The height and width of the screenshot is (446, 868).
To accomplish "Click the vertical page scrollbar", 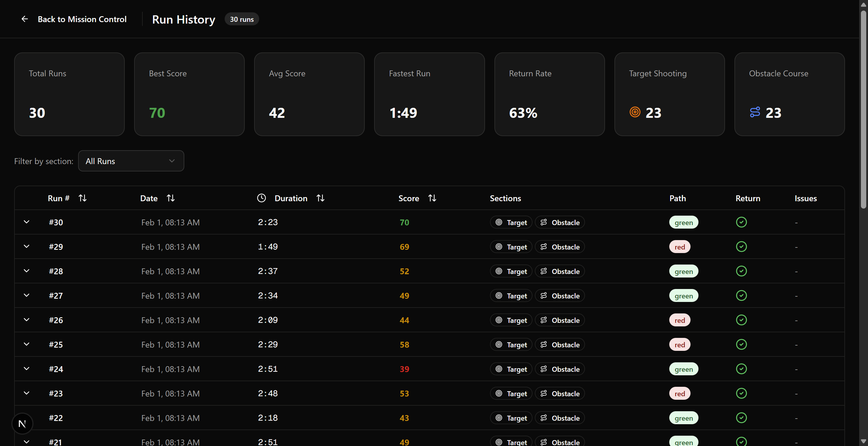I will (863, 111).
